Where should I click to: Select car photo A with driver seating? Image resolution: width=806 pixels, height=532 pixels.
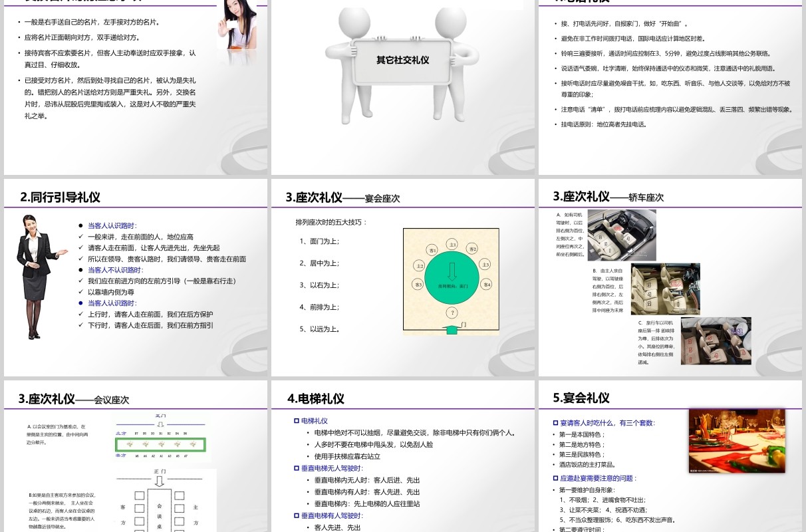pyautogui.click(x=622, y=235)
